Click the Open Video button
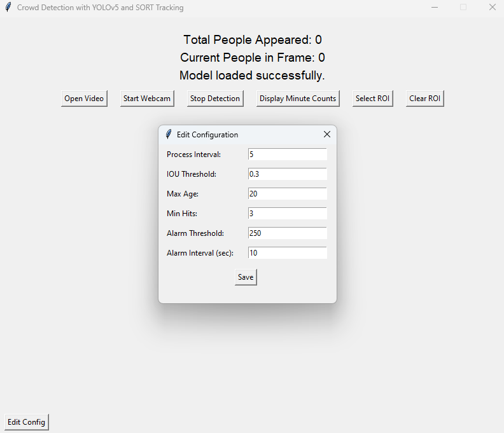Screen dimensions: 504x433 click(84, 99)
